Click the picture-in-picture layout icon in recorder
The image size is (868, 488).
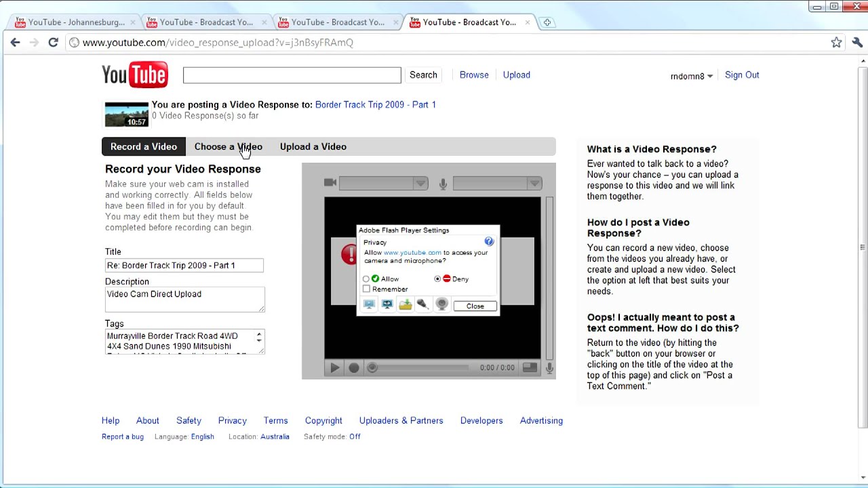point(530,367)
